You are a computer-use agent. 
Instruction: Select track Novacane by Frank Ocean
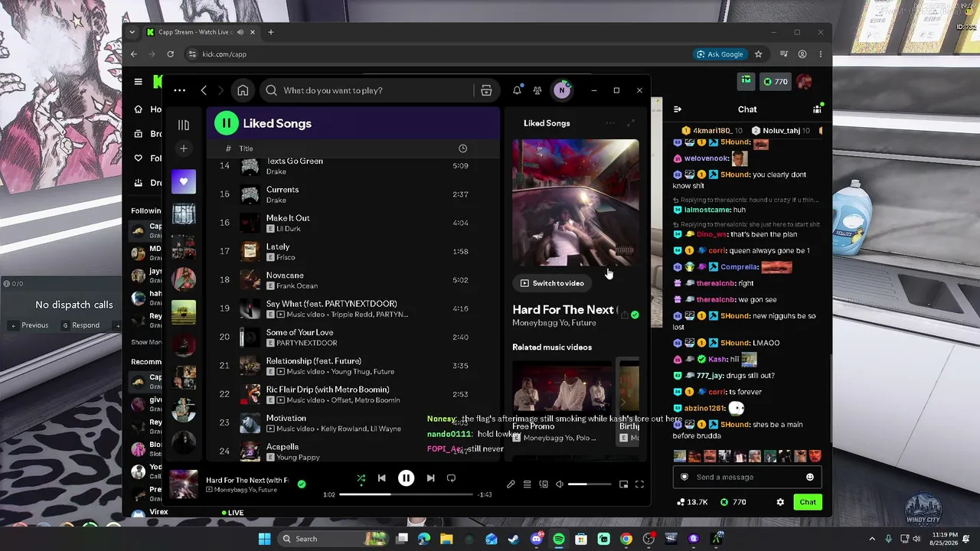(353, 280)
